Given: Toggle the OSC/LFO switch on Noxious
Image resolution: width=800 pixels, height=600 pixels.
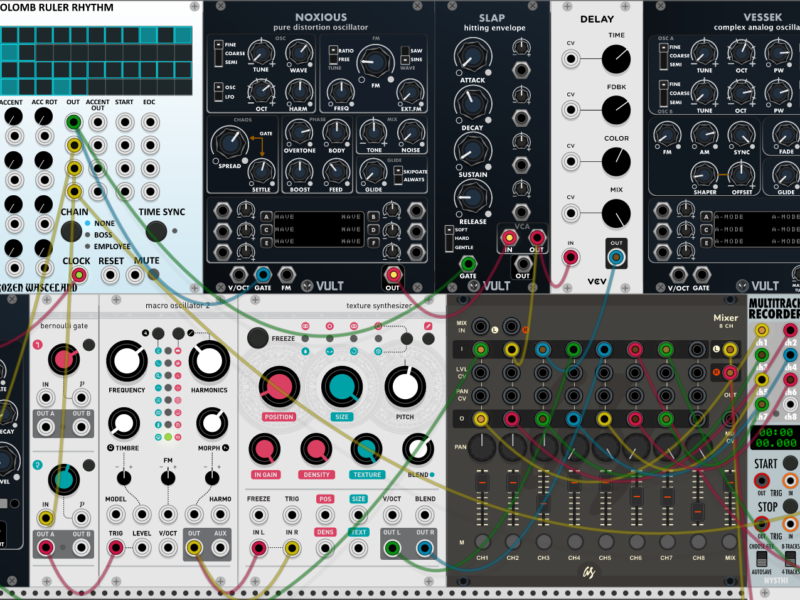Looking at the screenshot, I should click(x=218, y=91).
